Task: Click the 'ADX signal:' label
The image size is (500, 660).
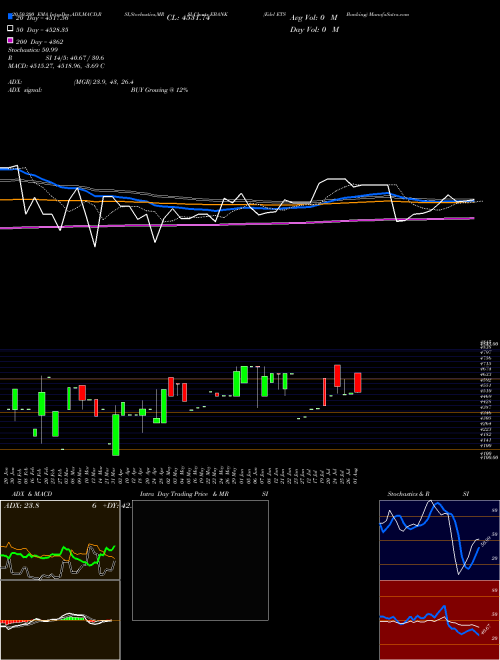Action: 25,90
